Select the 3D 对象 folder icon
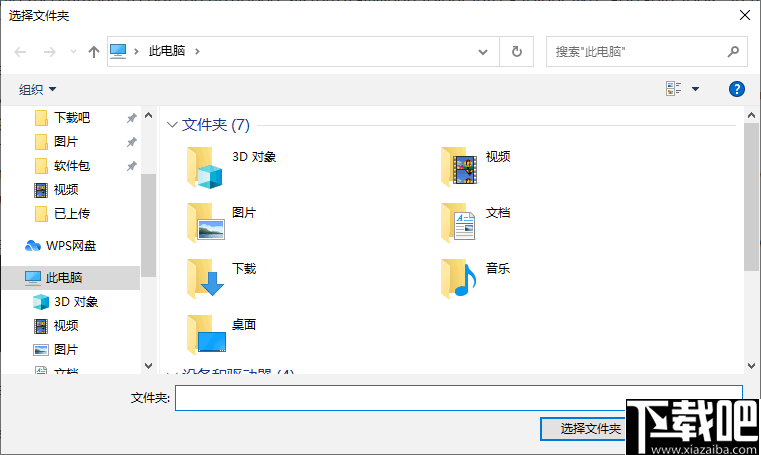The height and width of the screenshot is (455, 761). coord(205,167)
